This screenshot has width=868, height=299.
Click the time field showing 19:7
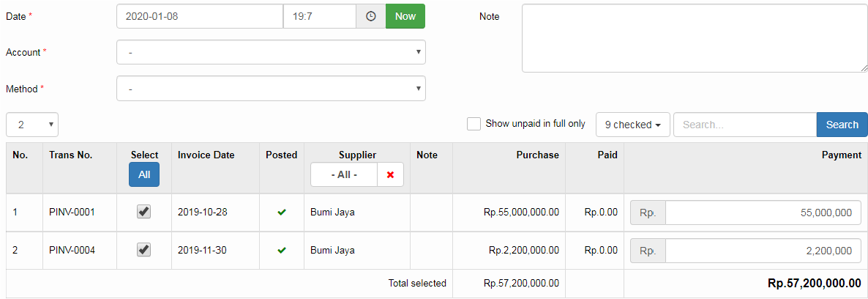tap(319, 16)
